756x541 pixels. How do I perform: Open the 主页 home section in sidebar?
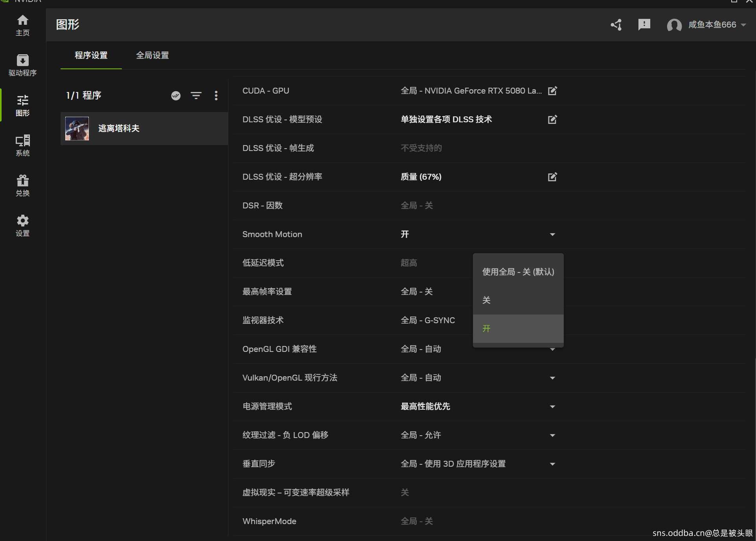[x=23, y=26]
